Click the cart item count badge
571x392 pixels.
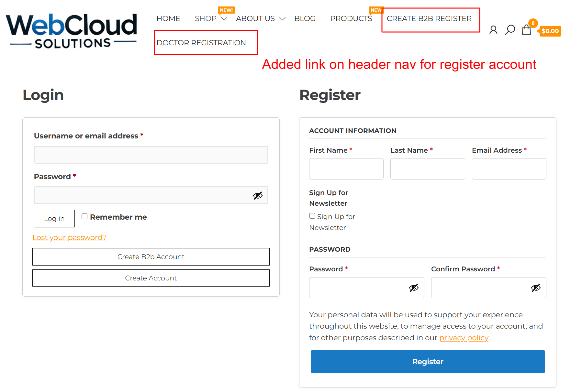point(533,23)
